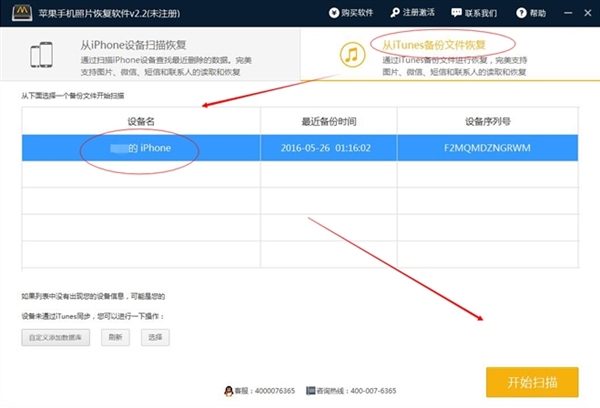The height and width of the screenshot is (408, 600).
Task: Click 咨询热线 400-007-6365 text
Action: tap(356, 391)
